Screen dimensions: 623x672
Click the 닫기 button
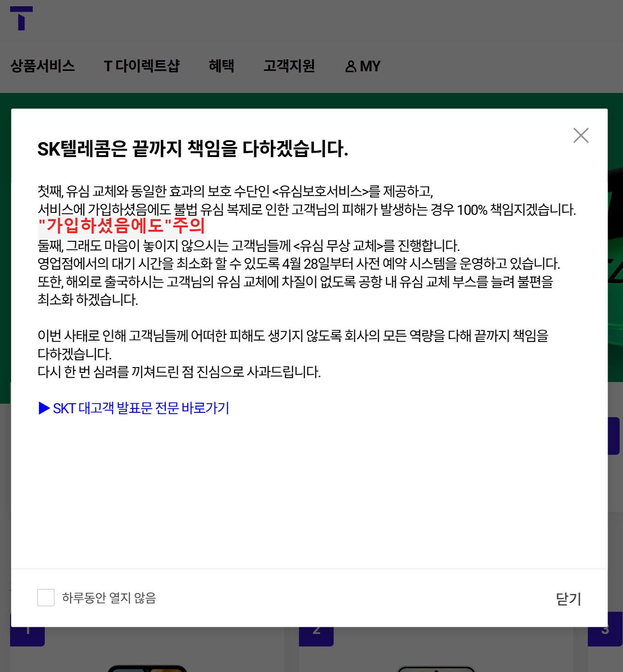coord(569,599)
